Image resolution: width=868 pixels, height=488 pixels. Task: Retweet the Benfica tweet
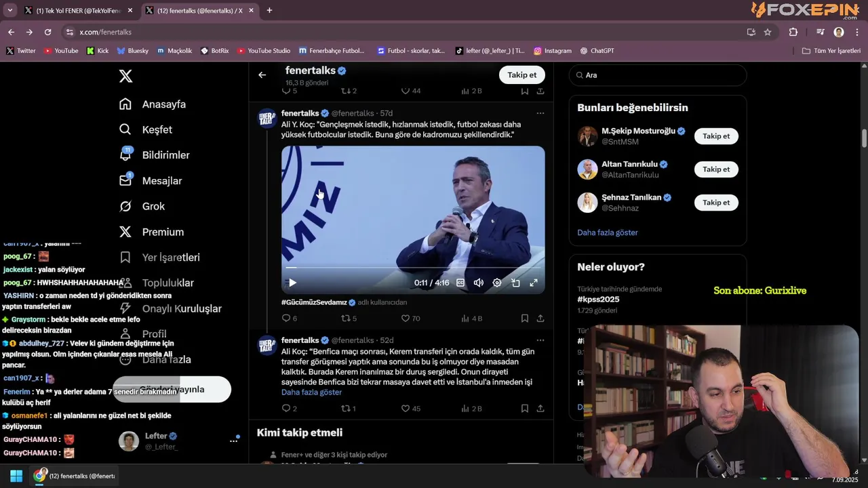[x=349, y=409]
